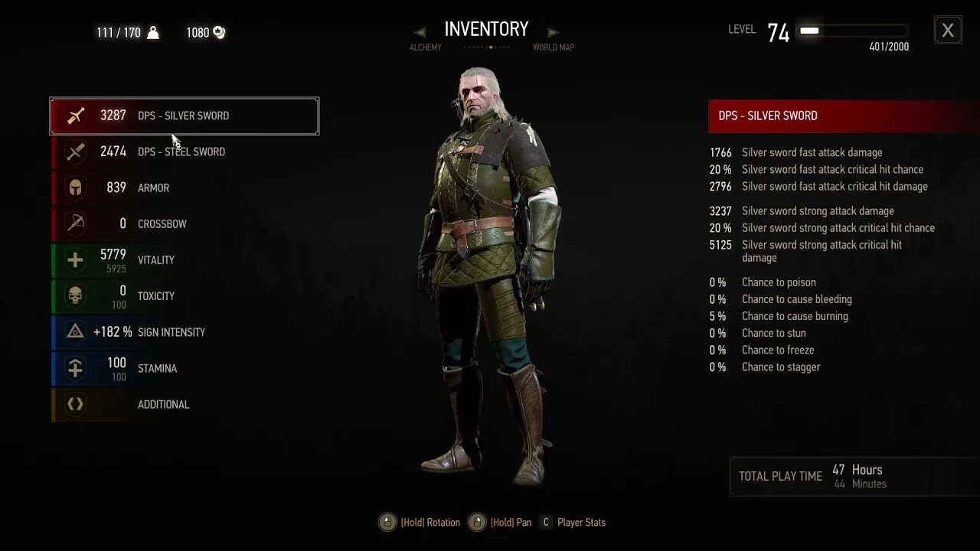Click the Crossbow icon
Viewport: 980px width, 551px height.
(75, 223)
